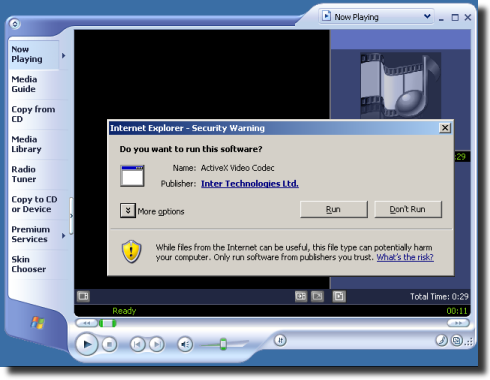Screen dimensions: 490x380
Task: Toggle the playlist pane button
Action: [x=339, y=296]
